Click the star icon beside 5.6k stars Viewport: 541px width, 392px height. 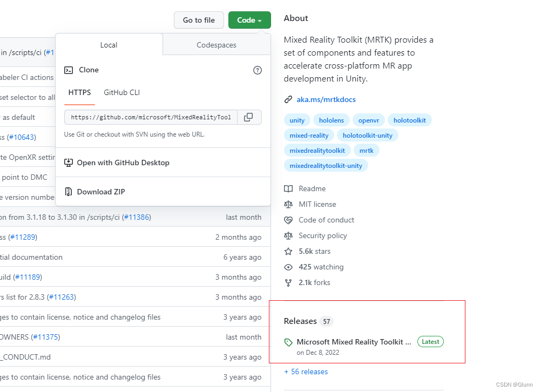288,251
